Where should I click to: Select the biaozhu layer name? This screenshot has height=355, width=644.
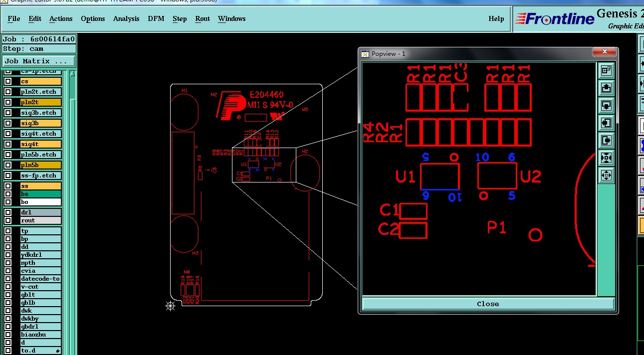click(40, 335)
